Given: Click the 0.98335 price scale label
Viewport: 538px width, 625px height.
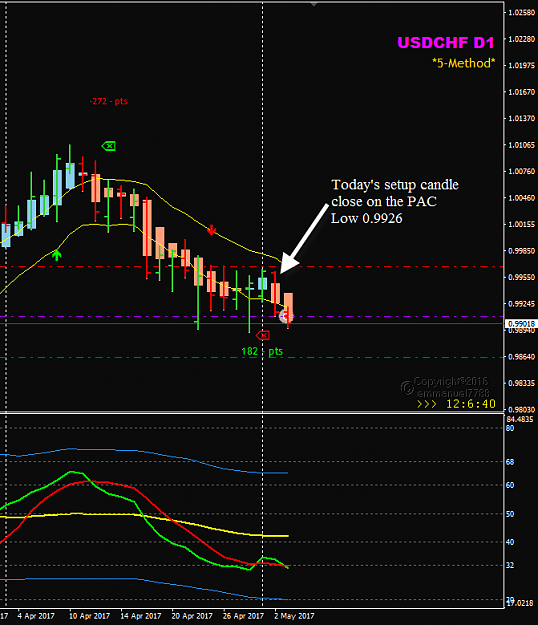Looking at the screenshot, I should [x=522, y=383].
